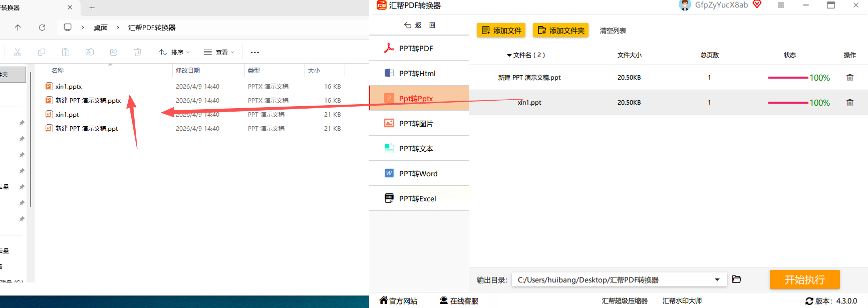Open the 官方网站 link
868x308 pixels.
pyautogui.click(x=399, y=300)
